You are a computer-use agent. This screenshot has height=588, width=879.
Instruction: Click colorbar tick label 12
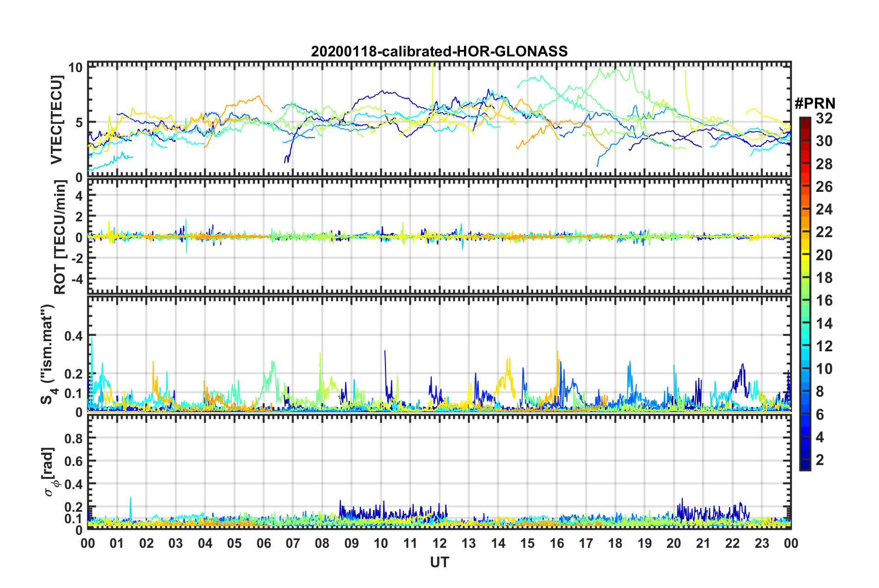pos(824,346)
